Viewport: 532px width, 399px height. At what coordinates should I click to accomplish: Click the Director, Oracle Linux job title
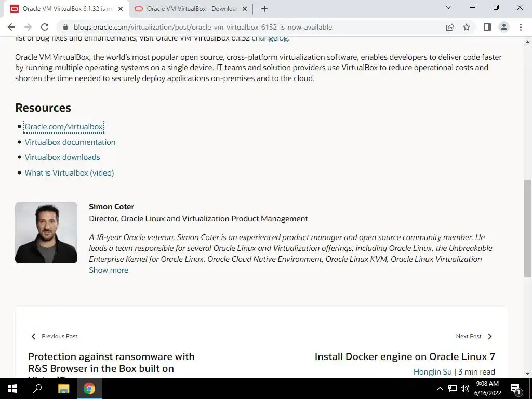pos(198,219)
